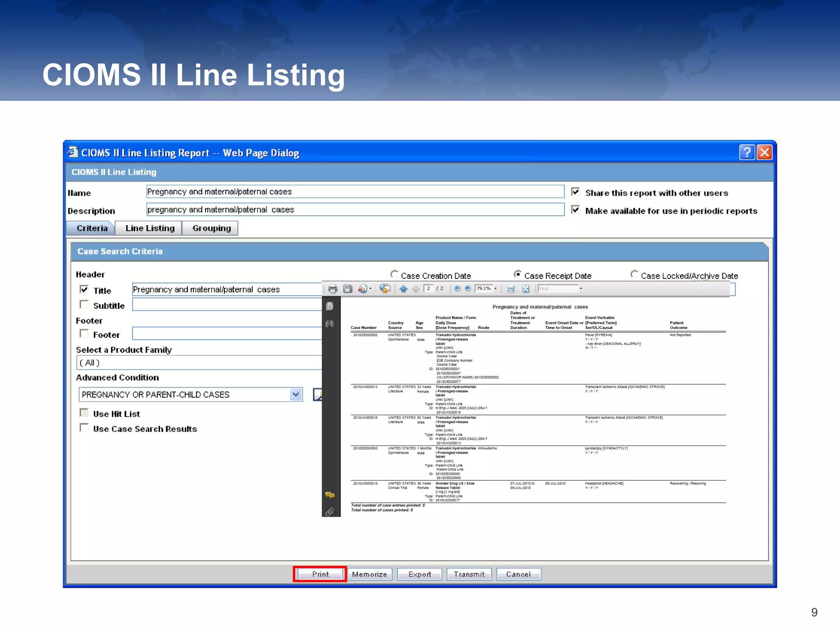Go to next page with gray down arrow

[x=416, y=289]
